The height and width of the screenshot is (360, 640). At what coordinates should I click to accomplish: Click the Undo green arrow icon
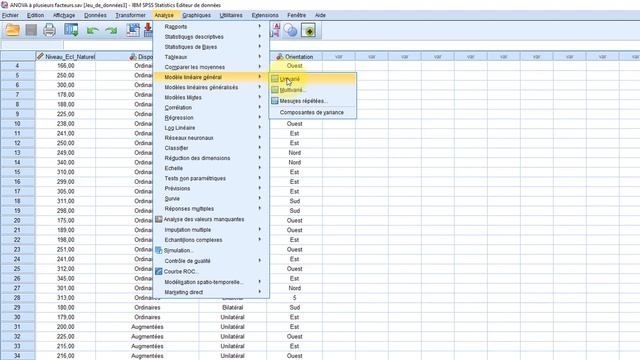93,31
